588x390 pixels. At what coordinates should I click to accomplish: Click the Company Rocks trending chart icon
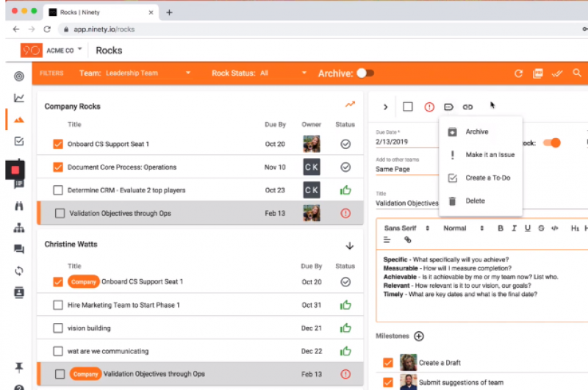click(x=350, y=105)
